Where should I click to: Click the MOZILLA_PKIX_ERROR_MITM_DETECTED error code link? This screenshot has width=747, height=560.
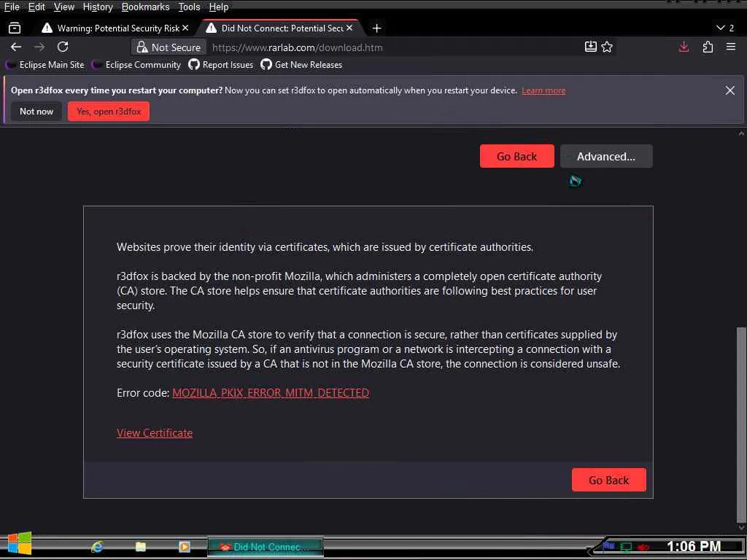[x=271, y=393]
